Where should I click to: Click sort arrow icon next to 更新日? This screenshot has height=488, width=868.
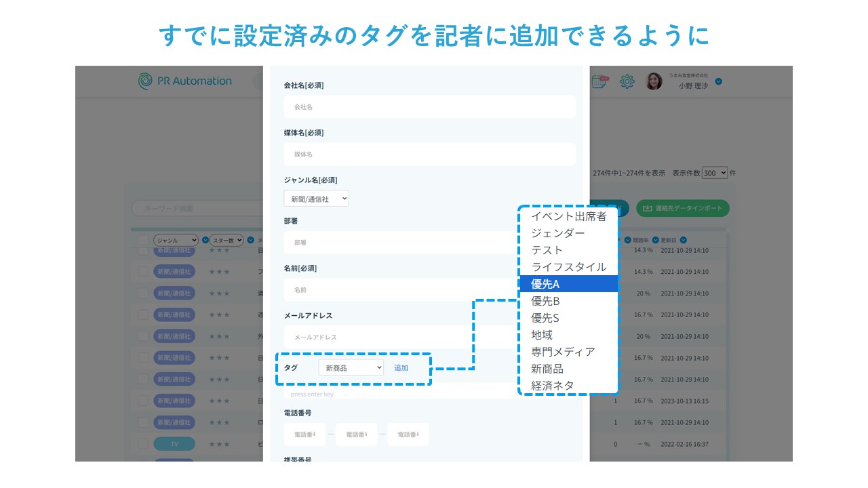pos(683,240)
